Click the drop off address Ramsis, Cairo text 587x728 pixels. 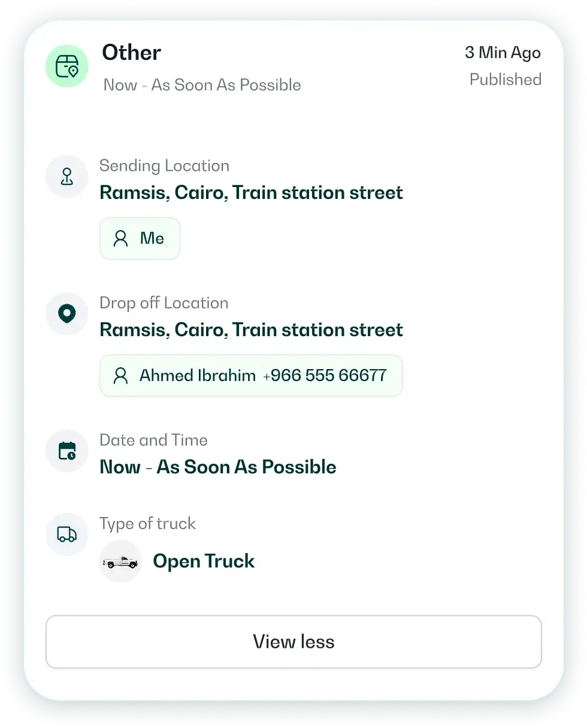251,330
